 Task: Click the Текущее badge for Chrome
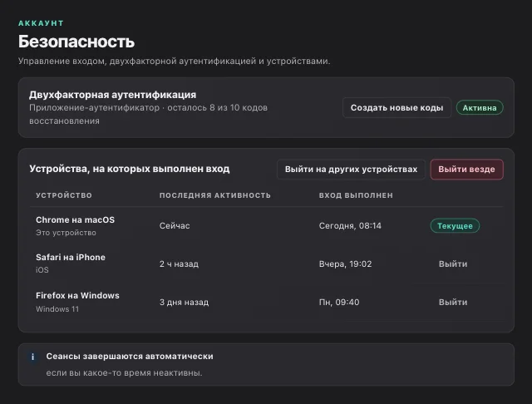(x=455, y=226)
